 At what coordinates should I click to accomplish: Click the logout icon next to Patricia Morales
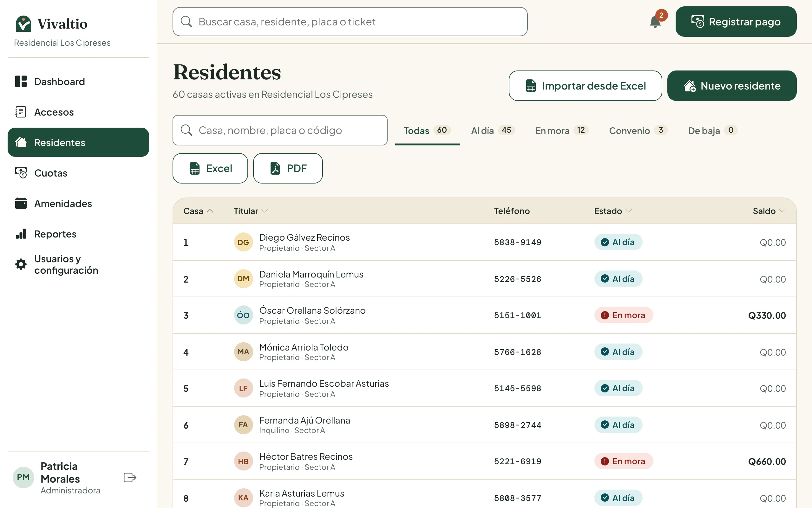click(130, 478)
